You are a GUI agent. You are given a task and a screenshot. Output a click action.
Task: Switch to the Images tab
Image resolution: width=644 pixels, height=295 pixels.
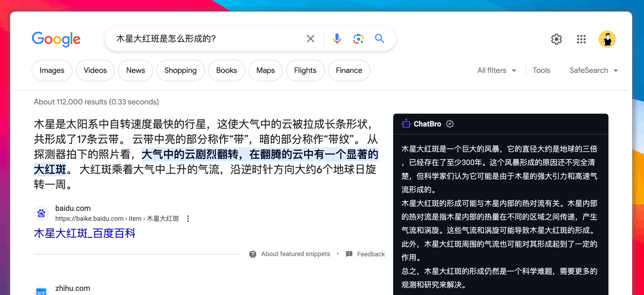click(52, 70)
